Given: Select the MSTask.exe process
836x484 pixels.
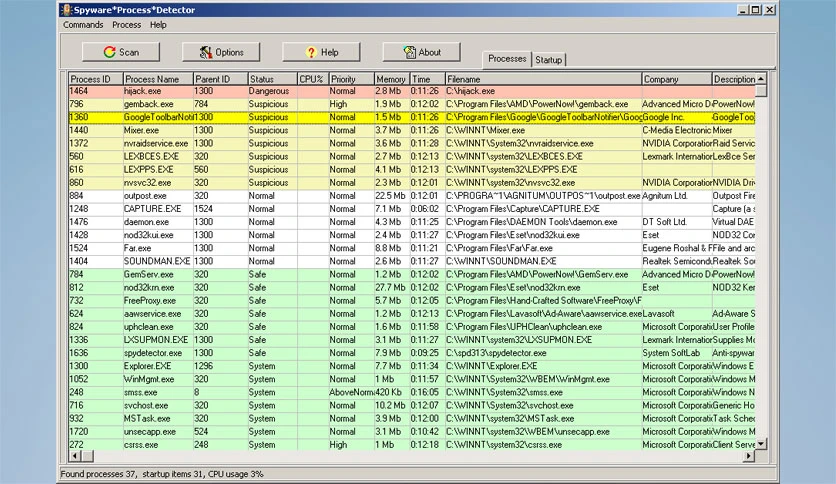Looking at the screenshot, I should point(147,418).
